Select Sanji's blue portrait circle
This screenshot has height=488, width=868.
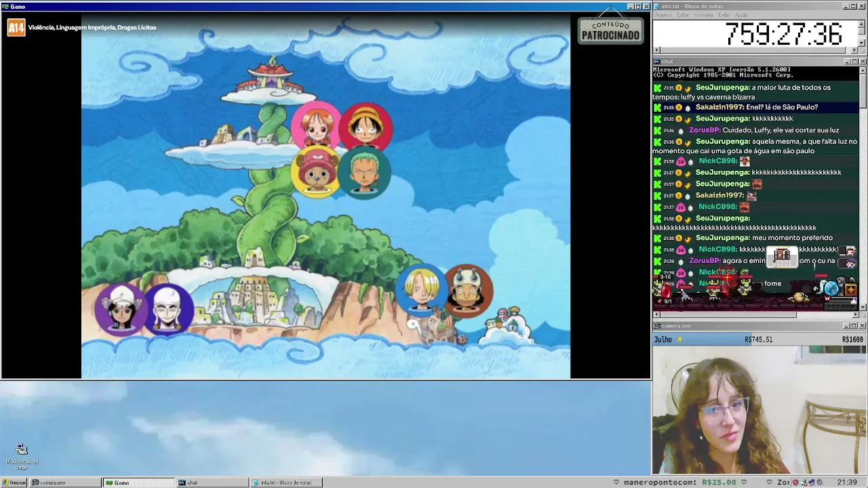422,291
